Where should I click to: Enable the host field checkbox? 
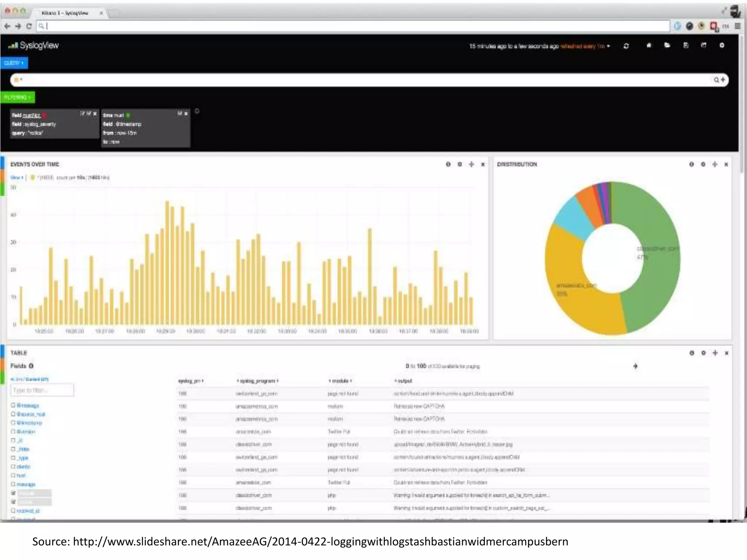pos(13,475)
